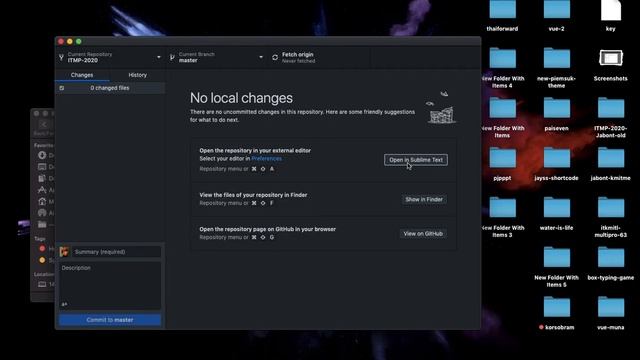
Task: Select the water-is-life folder
Action: [556, 214]
